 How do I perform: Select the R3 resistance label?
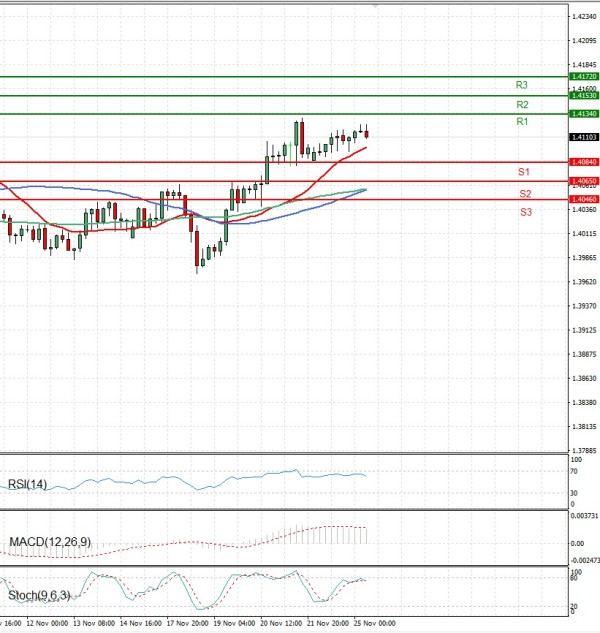pyautogui.click(x=522, y=85)
